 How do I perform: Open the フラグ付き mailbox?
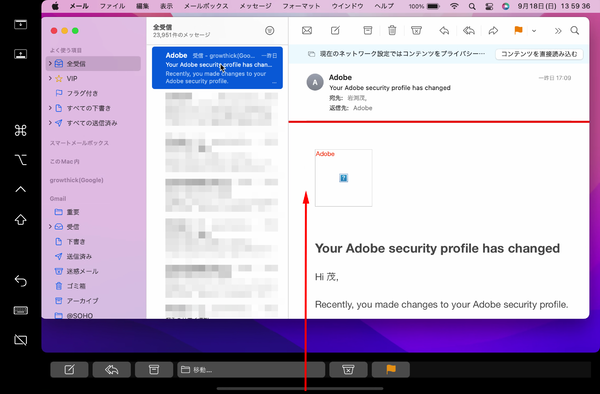tap(82, 93)
